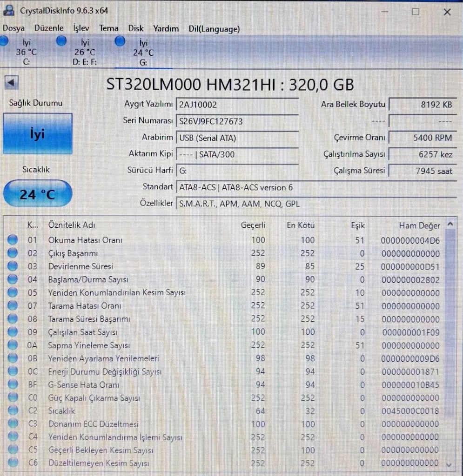This screenshot has height=476, width=463.
Task: Click the interface field USB (Serial ATA)
Action: (237, 138)
